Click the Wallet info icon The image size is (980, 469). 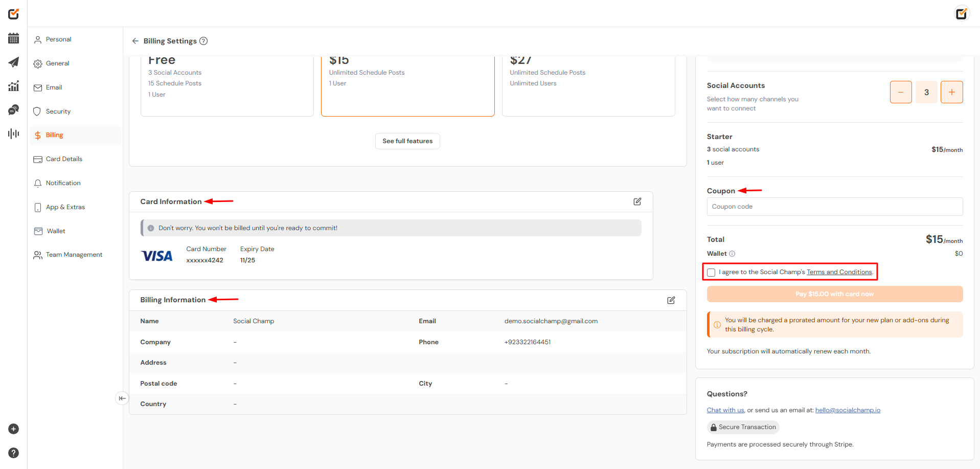click(x=732, y=254)
